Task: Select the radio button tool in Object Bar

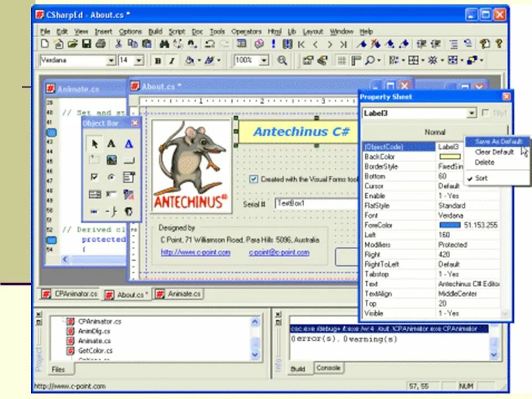Action: coord(111,177)
